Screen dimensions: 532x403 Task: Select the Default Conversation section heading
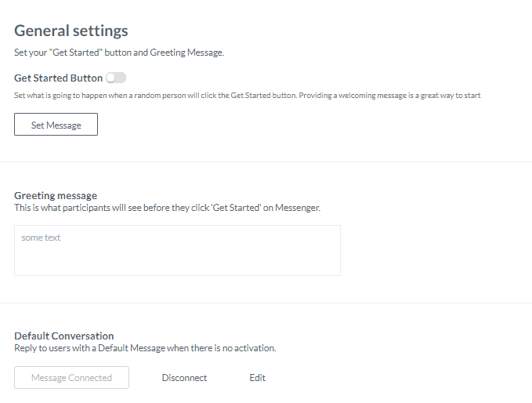[64, 336]
